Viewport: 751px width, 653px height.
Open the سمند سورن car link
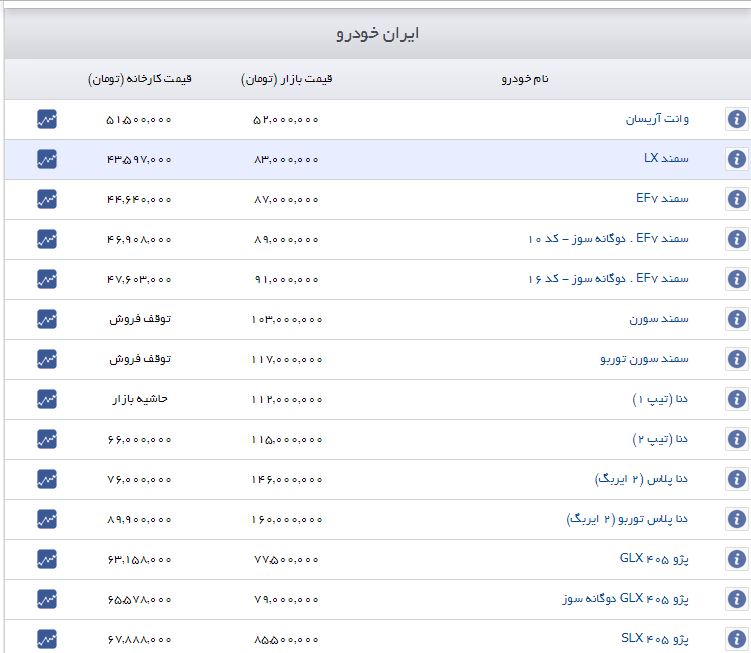point(659,319)
